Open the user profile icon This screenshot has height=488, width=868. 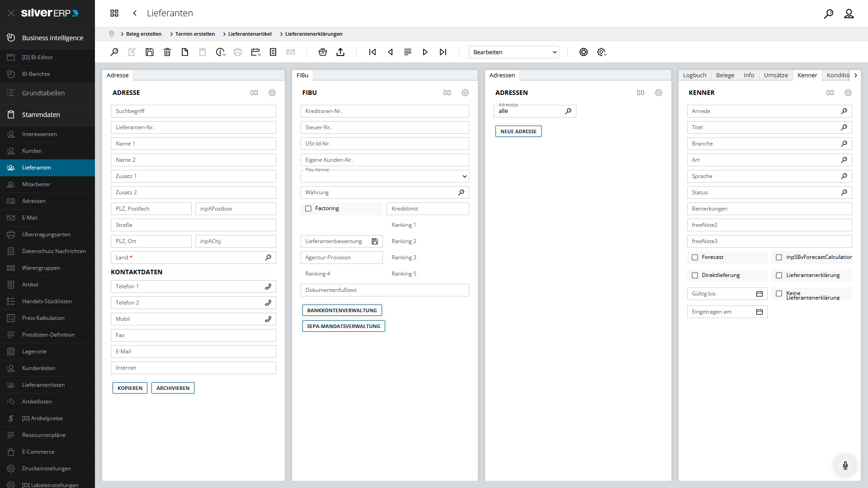[x=849, y=14]
